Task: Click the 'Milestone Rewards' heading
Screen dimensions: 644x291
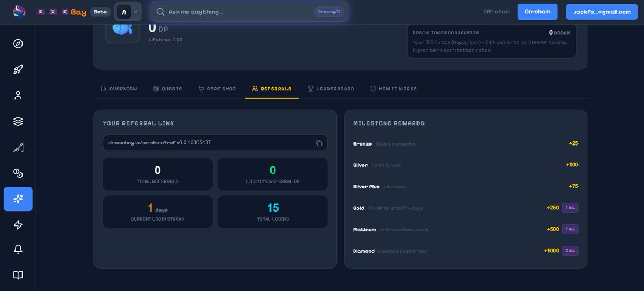Action: click(389, 123)
